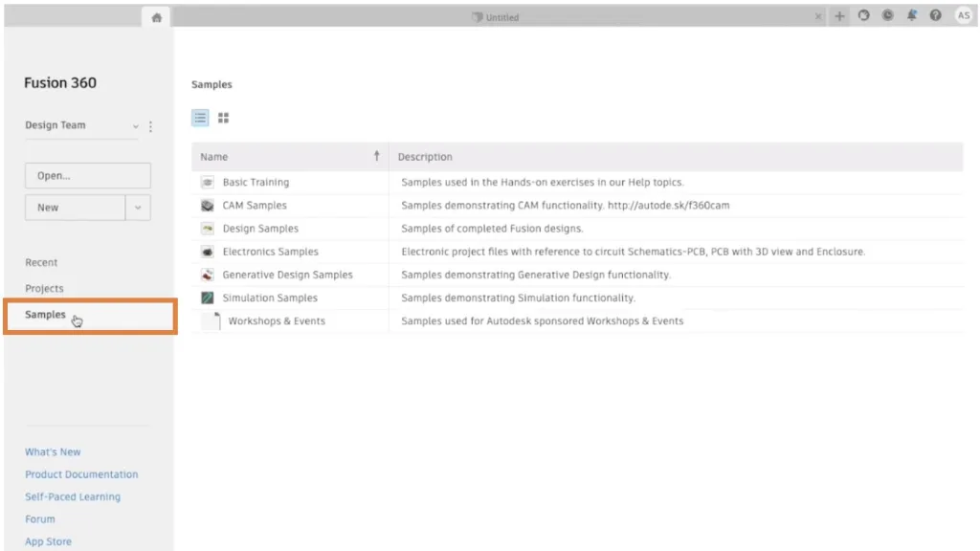
Task: Click the Generative Design Samples icon
Action: 208,275
